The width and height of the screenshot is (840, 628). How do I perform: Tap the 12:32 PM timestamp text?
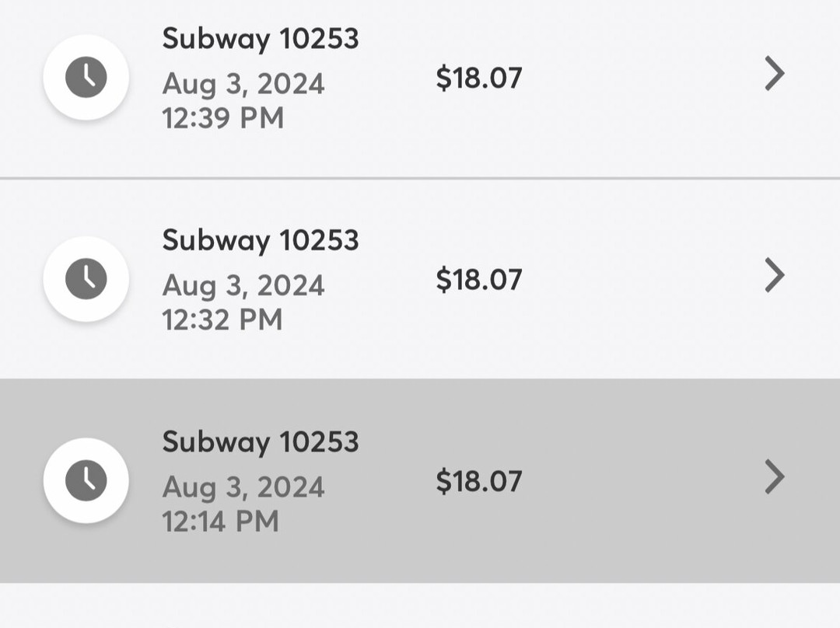[222, 319]
